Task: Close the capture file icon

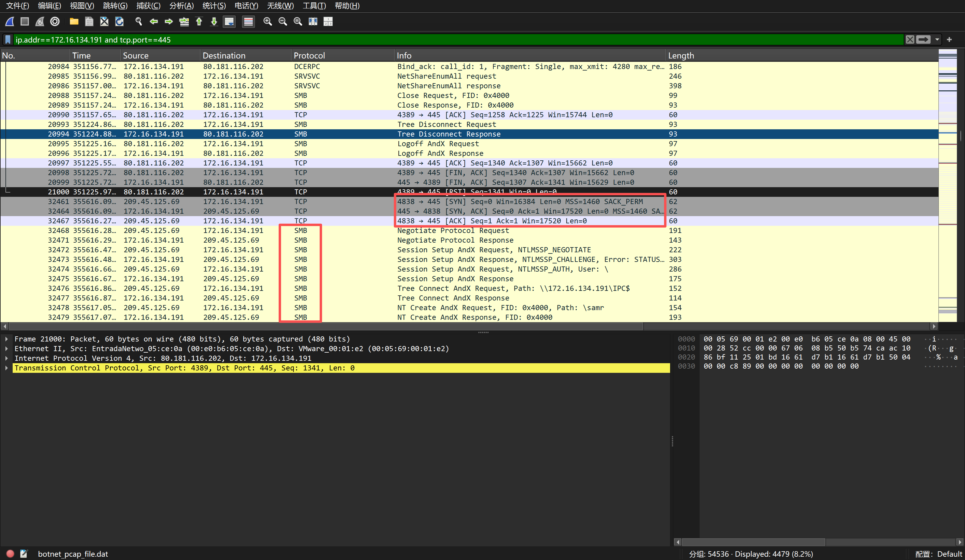Action: pyautogui.click(x=104, y=22)
